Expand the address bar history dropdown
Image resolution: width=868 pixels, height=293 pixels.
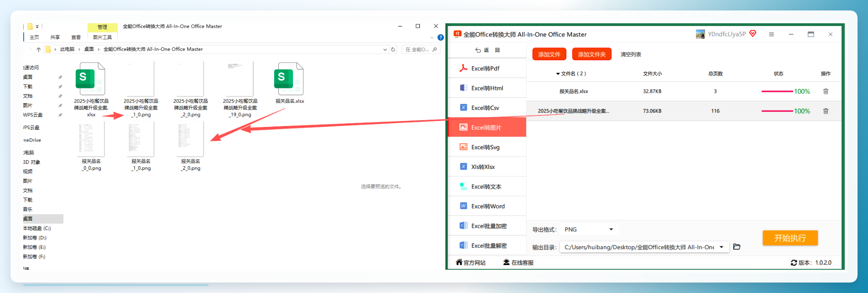click(x=385, y=49)
